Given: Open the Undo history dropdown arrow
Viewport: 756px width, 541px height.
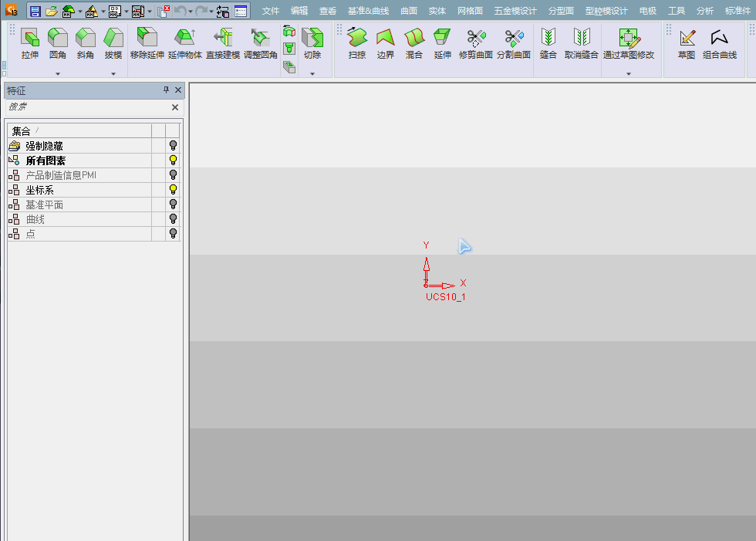Looking at the screenshot, I should tap(190, 11).
